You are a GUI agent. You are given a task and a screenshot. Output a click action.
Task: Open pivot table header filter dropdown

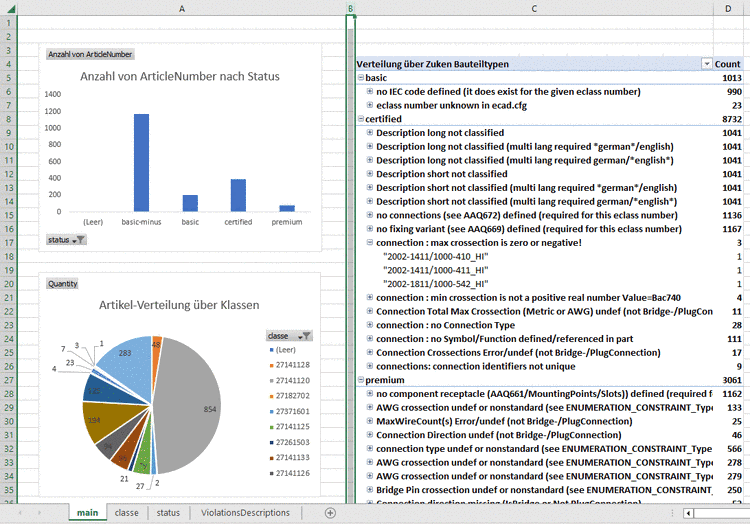pyautogui.click(x=706, y=64)
